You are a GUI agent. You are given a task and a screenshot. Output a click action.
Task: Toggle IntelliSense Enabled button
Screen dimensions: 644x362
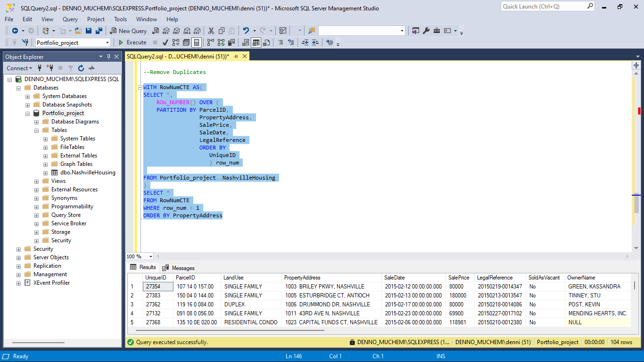[197, 42]
